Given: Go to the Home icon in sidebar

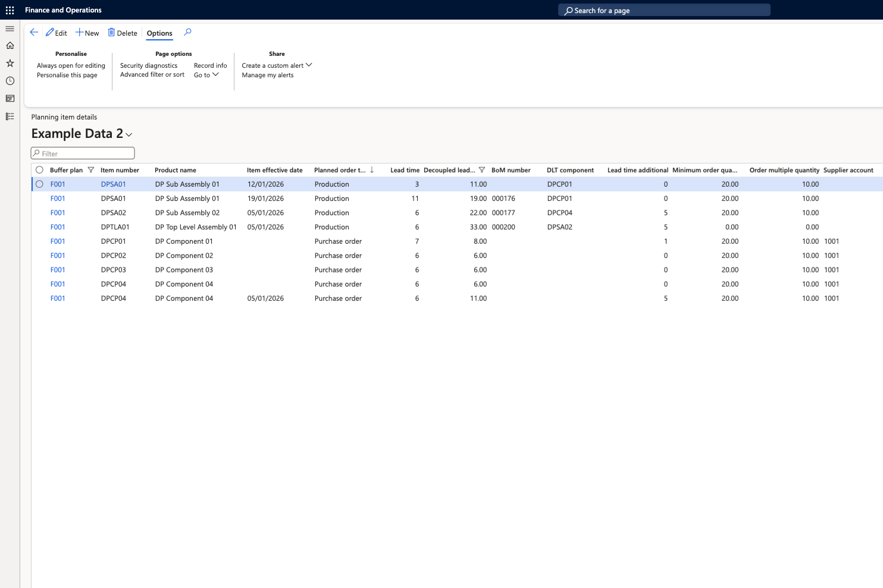Looking at the screenshot, I should [x=10, y=46].
